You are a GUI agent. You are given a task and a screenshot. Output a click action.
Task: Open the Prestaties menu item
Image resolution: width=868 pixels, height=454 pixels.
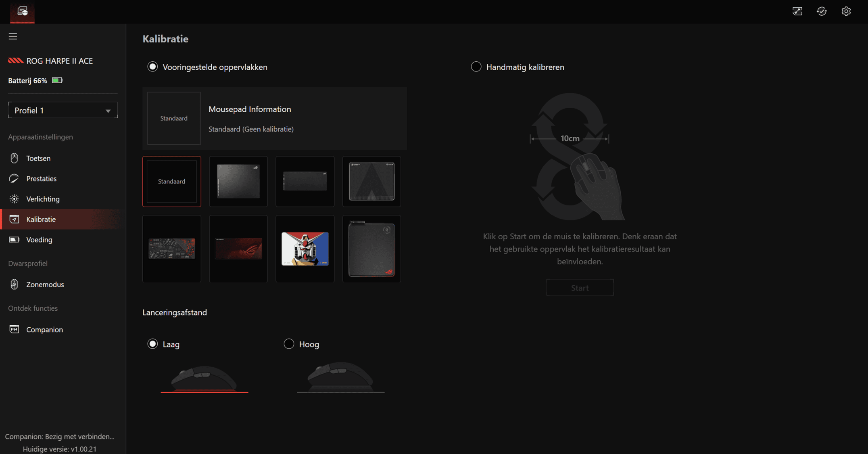point(63,178)
